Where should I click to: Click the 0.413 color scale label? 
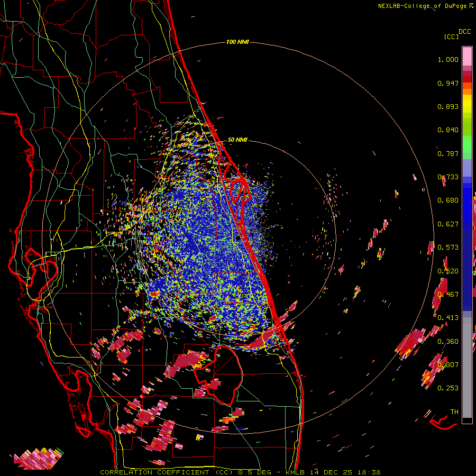[448, 318]
